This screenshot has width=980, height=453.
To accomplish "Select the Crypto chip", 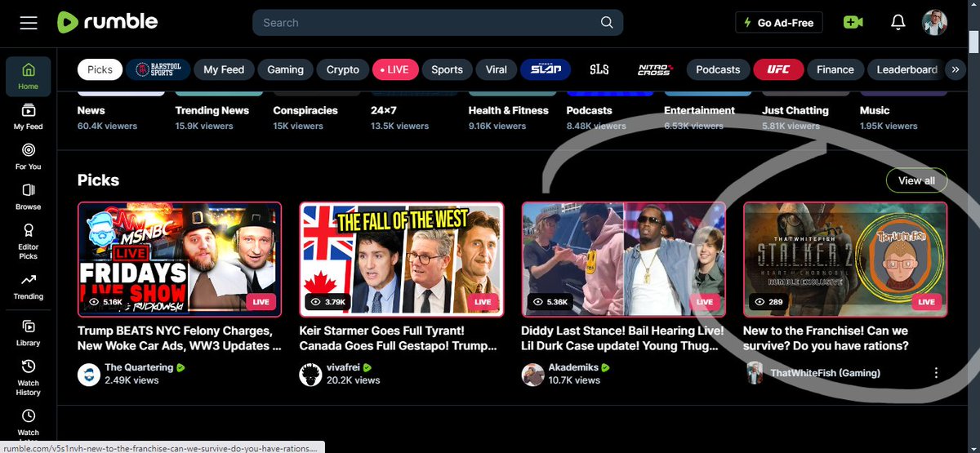I will pos(342,69).
